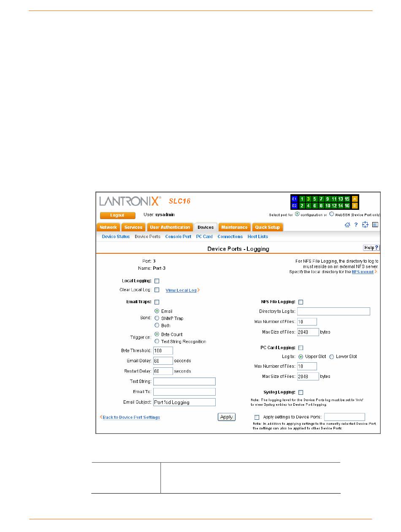This screenshot has height=532, width=401.
Task: Check Apply settings to Device Ports
Action: click(257, 417)
